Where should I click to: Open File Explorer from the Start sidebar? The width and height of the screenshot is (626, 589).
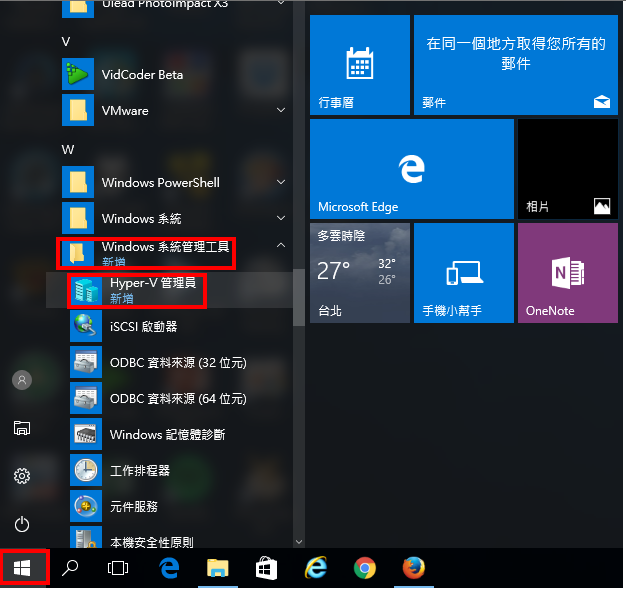[22, 428]
